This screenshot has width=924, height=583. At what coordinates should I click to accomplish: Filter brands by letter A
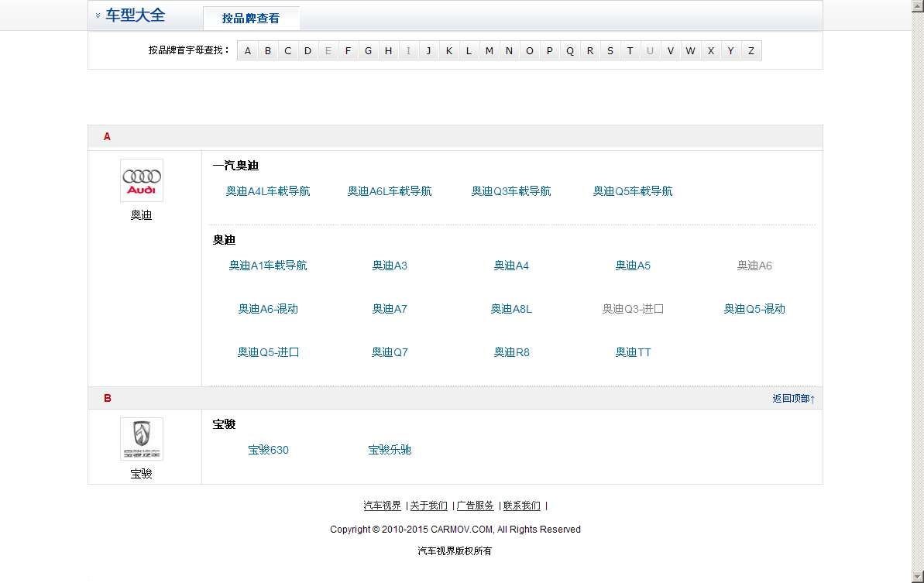point(248,51)
